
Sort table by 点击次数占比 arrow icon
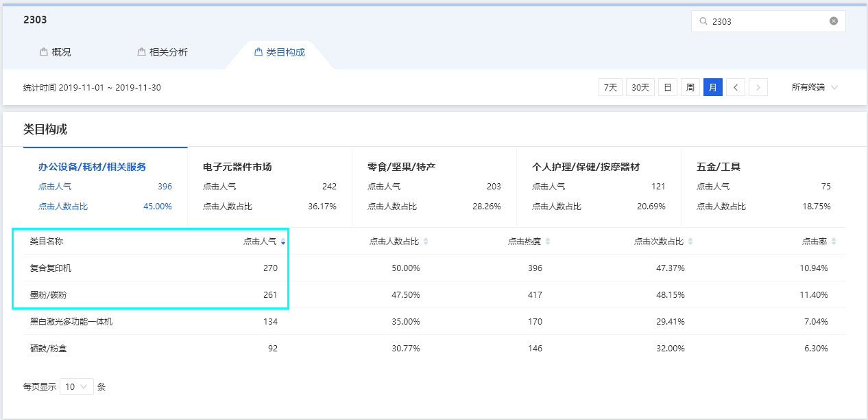pos(690,242)
